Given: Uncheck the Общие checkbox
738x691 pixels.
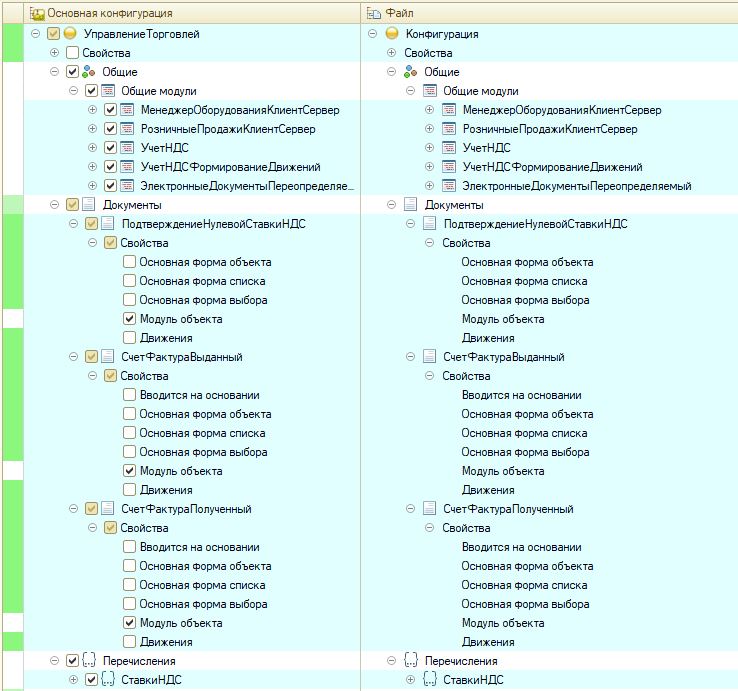Looking at the screenshot, I should [x=72, y=72].
